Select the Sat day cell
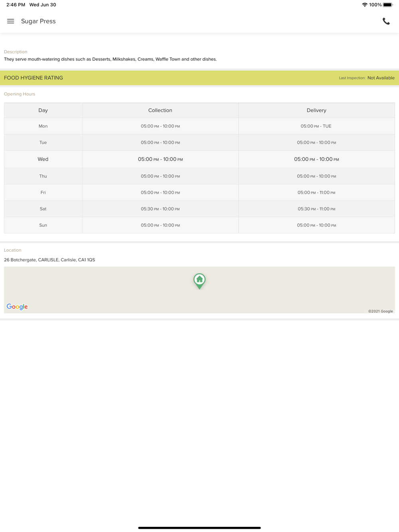Image resolution: width=399 pixels, height=532 pixels. 43,209
